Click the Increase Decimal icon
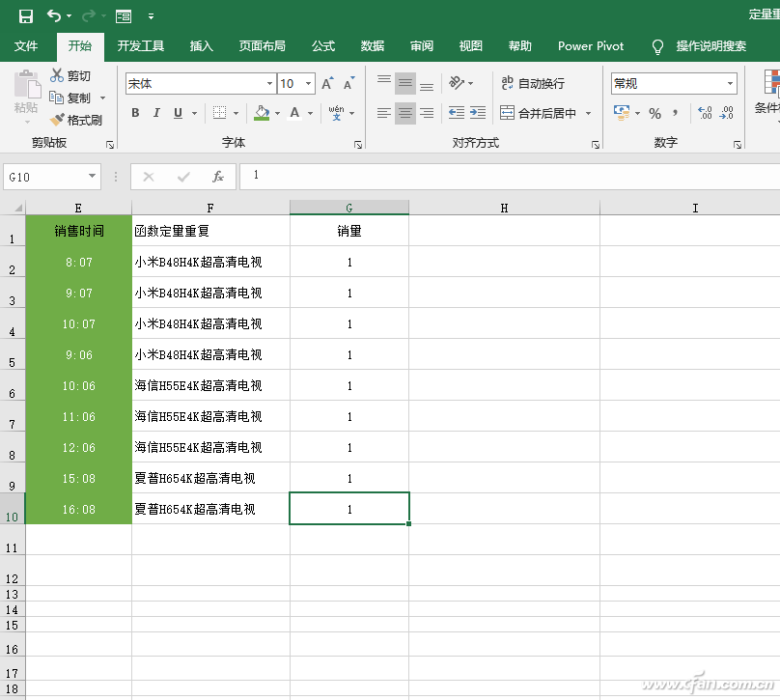780x700 pixels. click(x=705, y=113)
